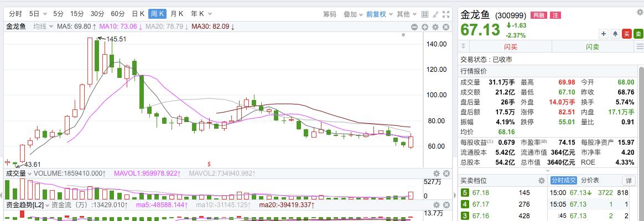Close the 成交量 volume panel
The width and height of the screenshot is (644, 221).
point(446,173)
